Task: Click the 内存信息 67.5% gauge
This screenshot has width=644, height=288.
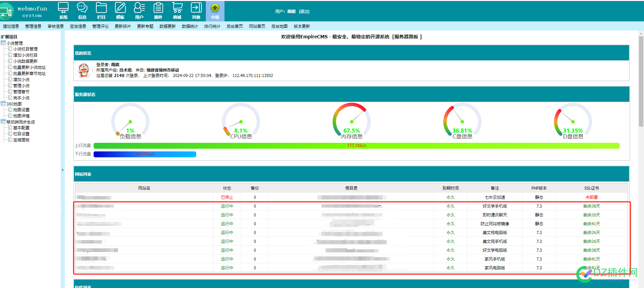Action: (352, 121)
